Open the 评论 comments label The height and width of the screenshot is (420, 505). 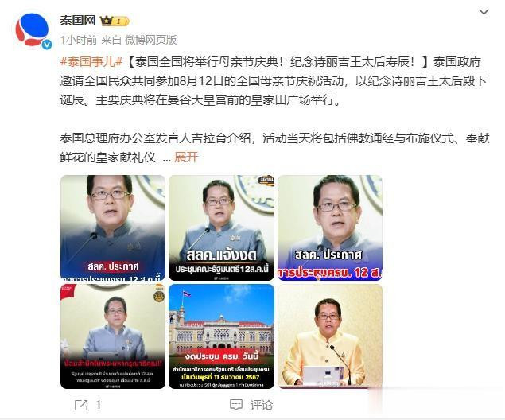click(262, 405)
